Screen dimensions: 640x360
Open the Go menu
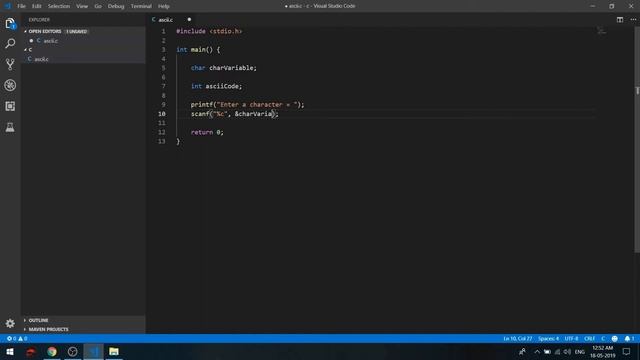point(98,6)
